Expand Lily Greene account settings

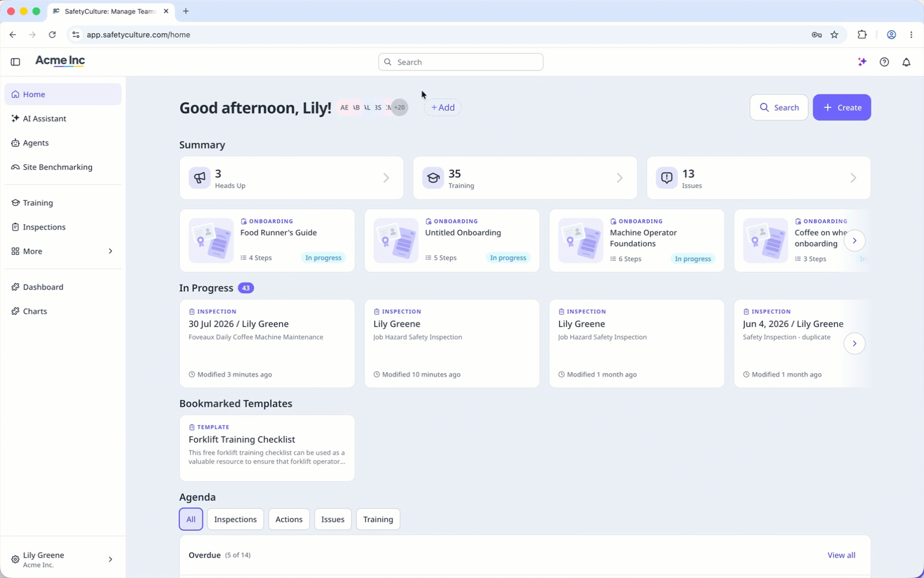tap(63, 559)
